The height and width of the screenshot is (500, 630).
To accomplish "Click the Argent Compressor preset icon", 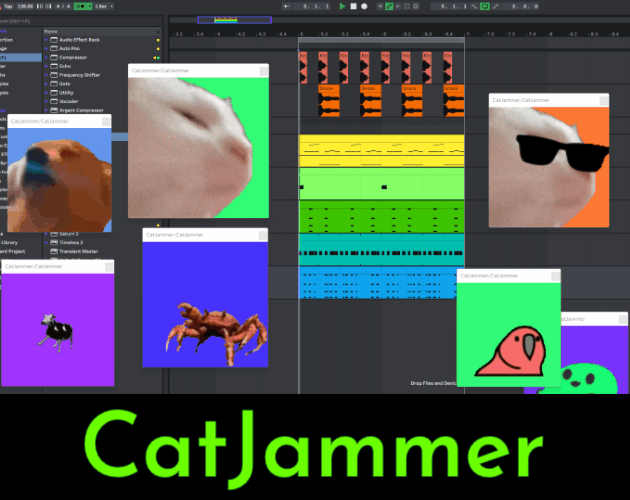I will 54,110.
